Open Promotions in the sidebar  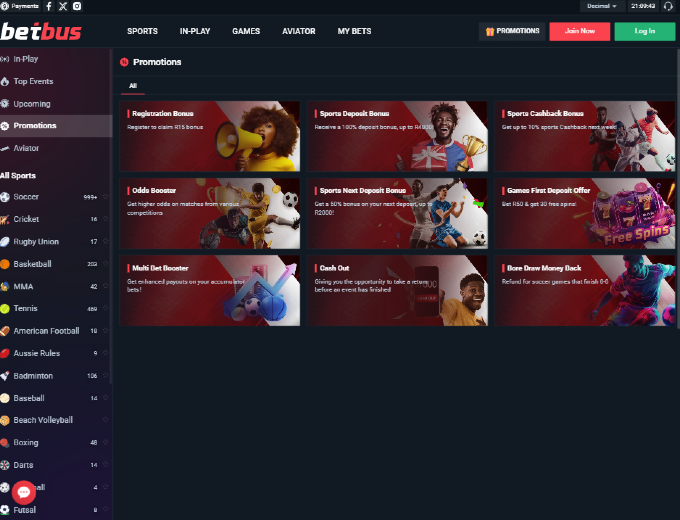pyautogui.click(x=56, y=126)
